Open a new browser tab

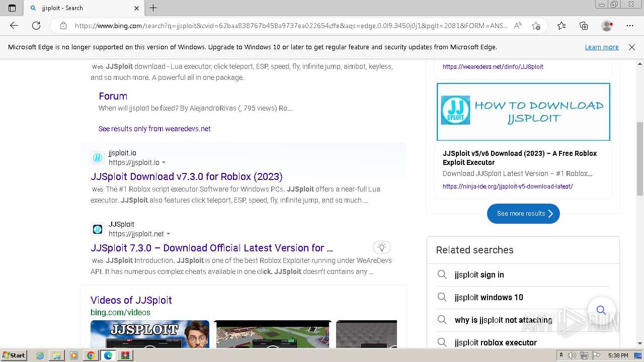click(x=153, y=8)
